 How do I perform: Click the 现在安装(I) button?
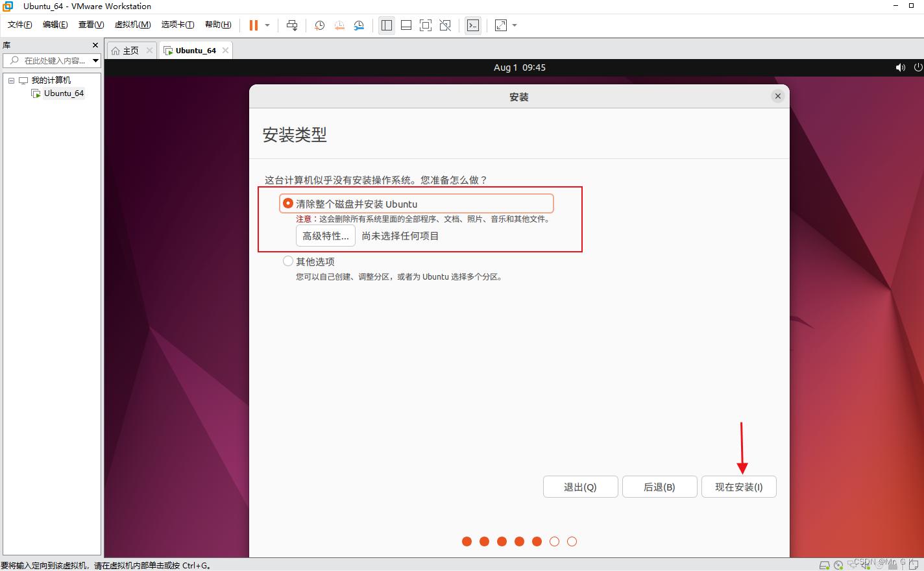(x=738, y=487)
